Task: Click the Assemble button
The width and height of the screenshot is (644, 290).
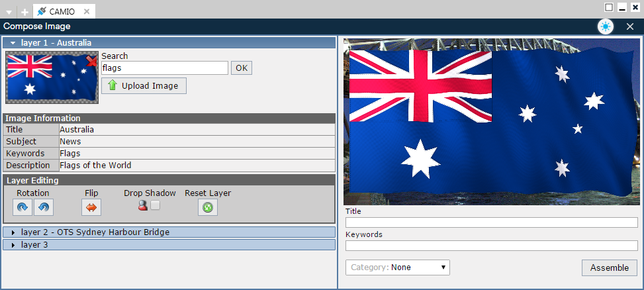Action: click(x=609, y=267)
